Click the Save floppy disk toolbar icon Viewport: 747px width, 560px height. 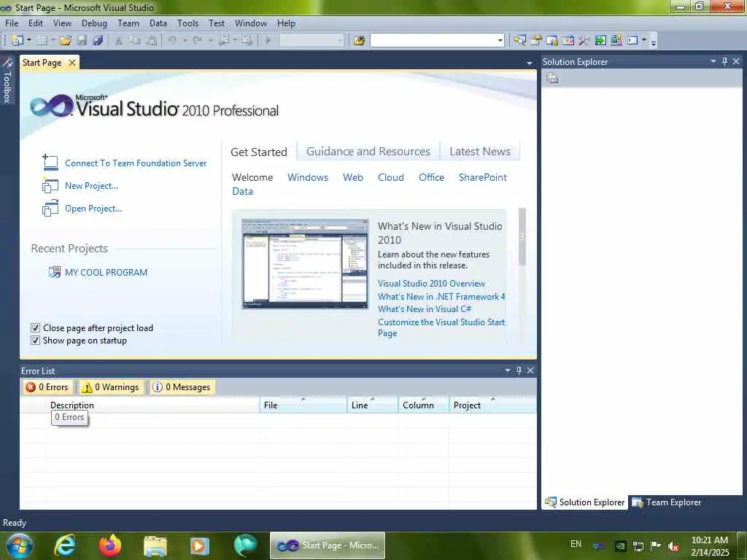pyautogui.click(x=82, y=41)
